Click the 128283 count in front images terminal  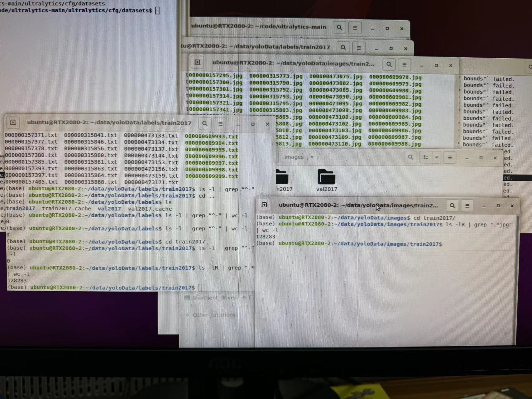tap(266, 237)
